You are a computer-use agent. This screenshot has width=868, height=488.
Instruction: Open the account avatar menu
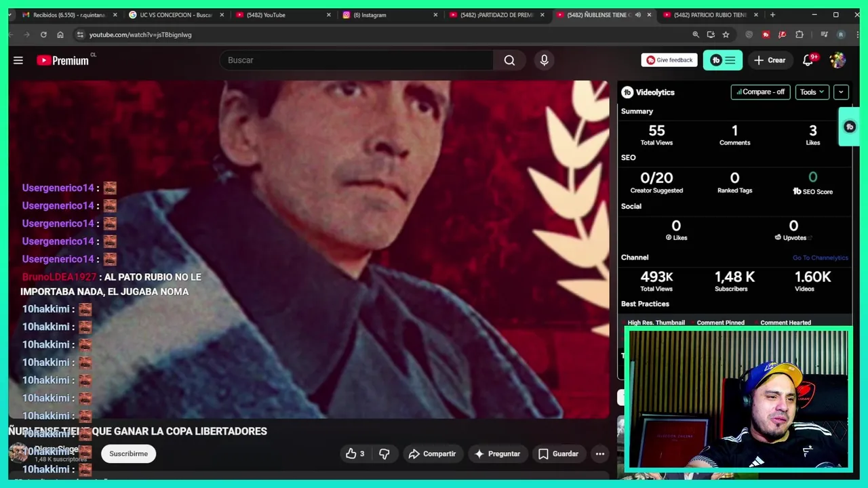click(837, 60)
